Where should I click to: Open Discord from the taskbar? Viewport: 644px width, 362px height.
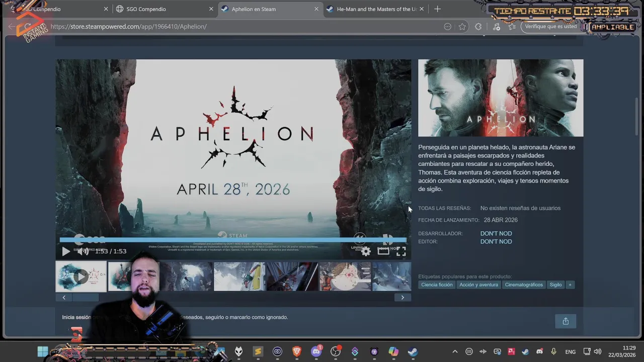[x=316, y=352]
